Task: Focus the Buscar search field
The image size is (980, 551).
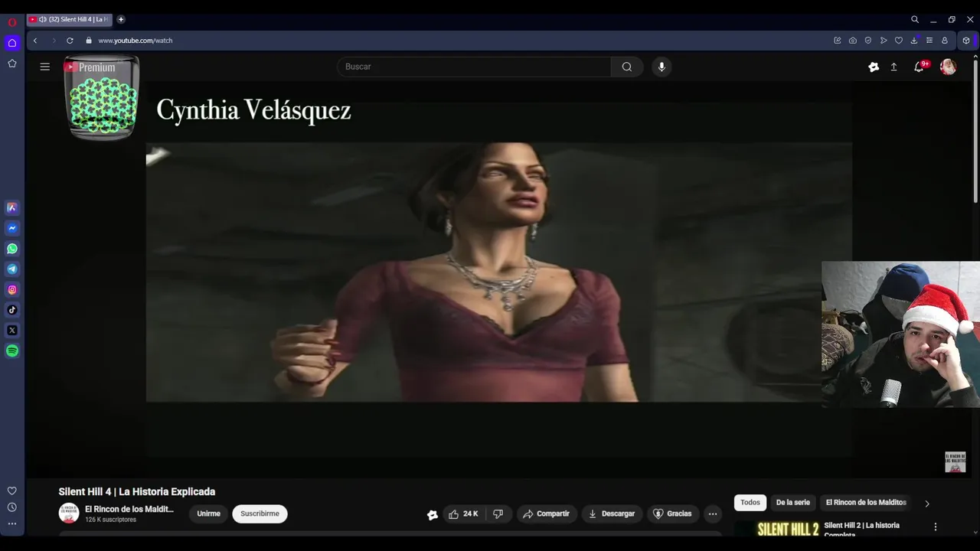Action: coord(475,67)
